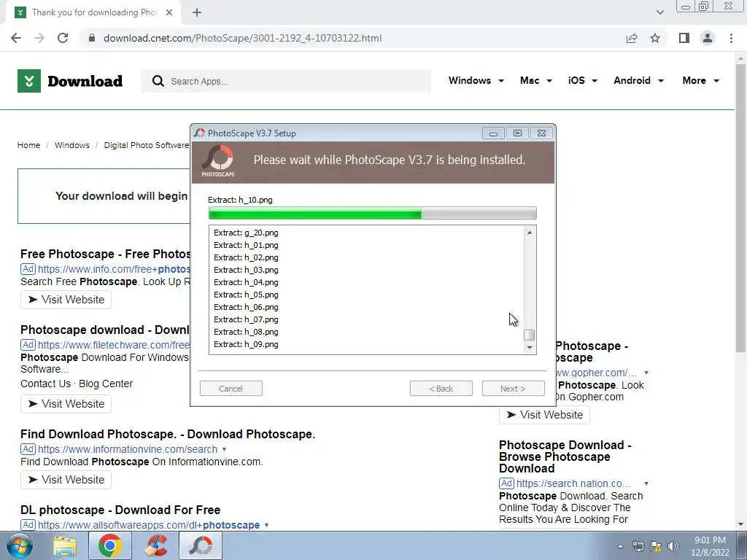Click the installation progress bar
The width and height of the screenshot is (747, 560).
373,213
